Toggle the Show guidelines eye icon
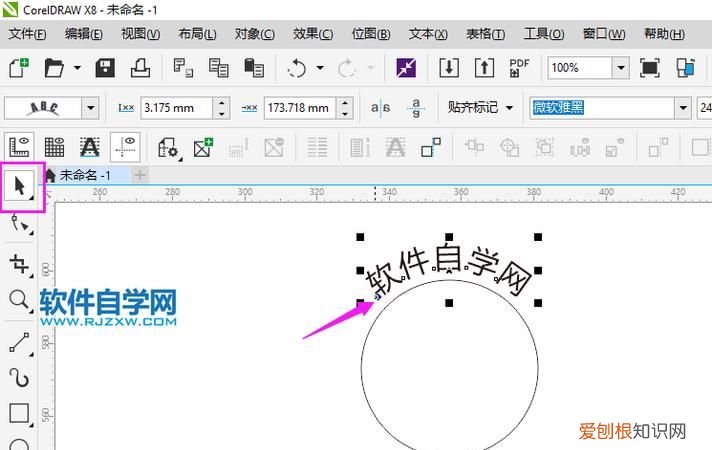Screen dimensions: 712x450 [x=125, y=147]
